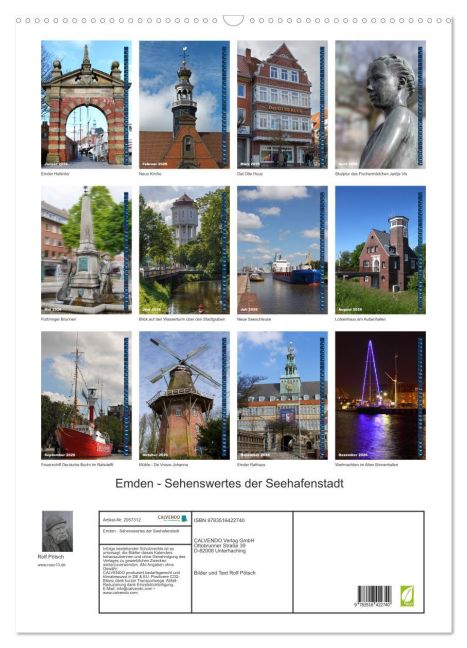Click the green leaf eco icon
467x648 pixels.
coord(407,596)
